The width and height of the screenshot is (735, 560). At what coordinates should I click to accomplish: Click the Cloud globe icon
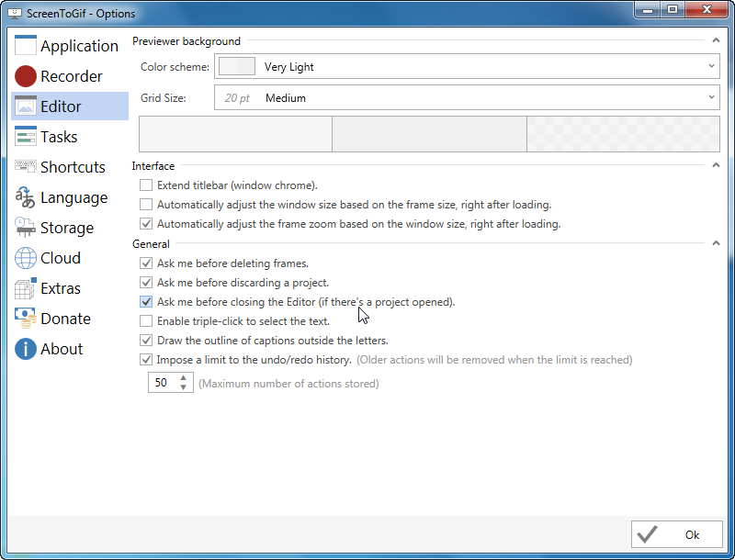[26, 258]
